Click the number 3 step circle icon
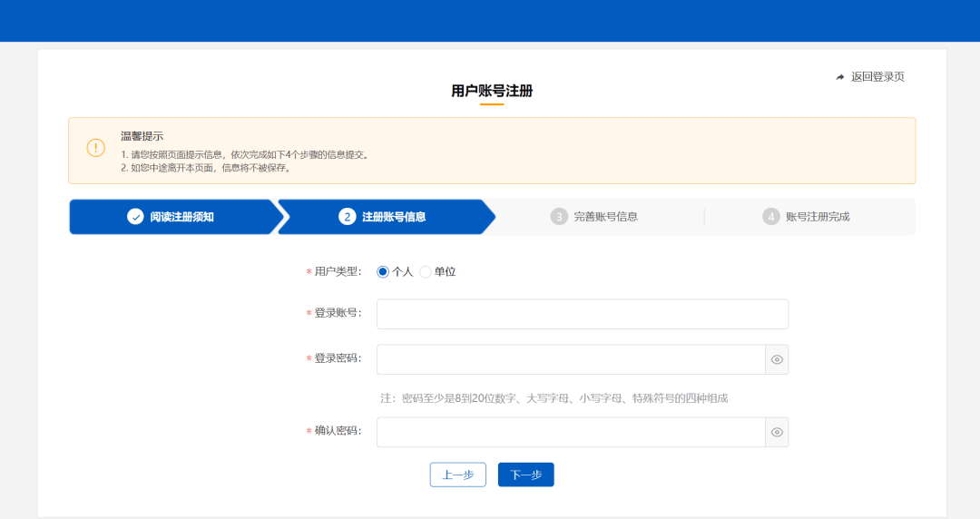Screen dimensions: 980x519 [x=559, y=217]
